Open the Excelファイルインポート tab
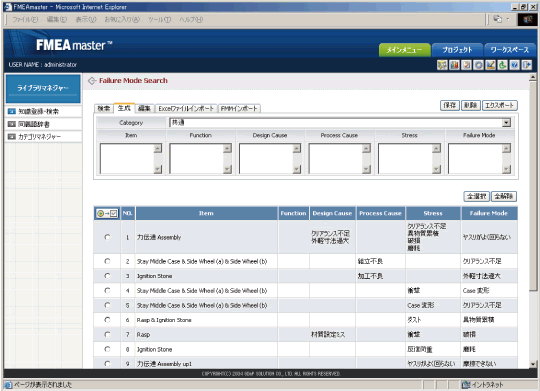Viewport: 540px width, 391px height. click(186, 109)
